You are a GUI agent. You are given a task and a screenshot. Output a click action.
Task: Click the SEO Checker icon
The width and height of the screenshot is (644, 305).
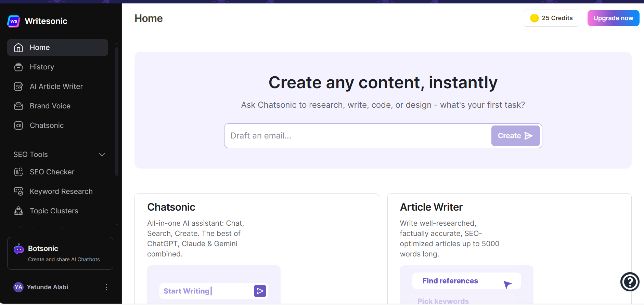click(x=18, y=172)
